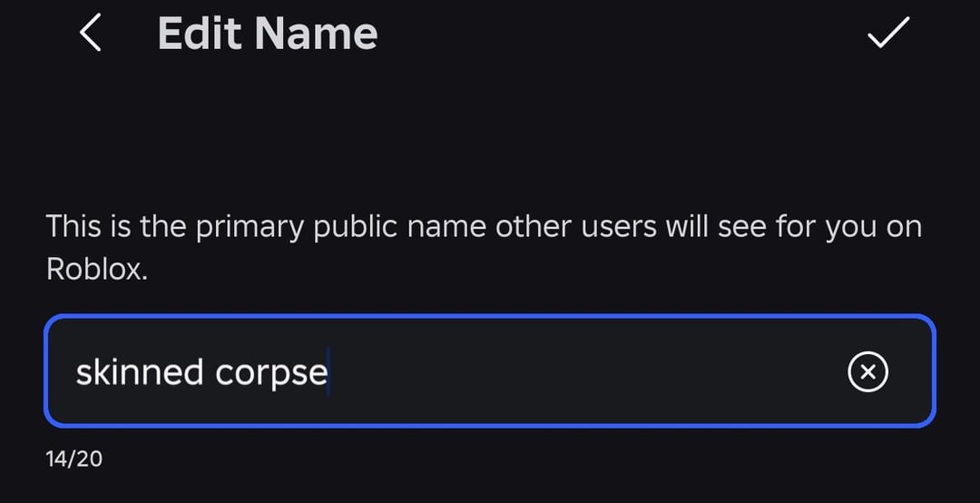Click the word "corpse" in the name field
This screenshot has width=980, height=503.
click(271, 373)
